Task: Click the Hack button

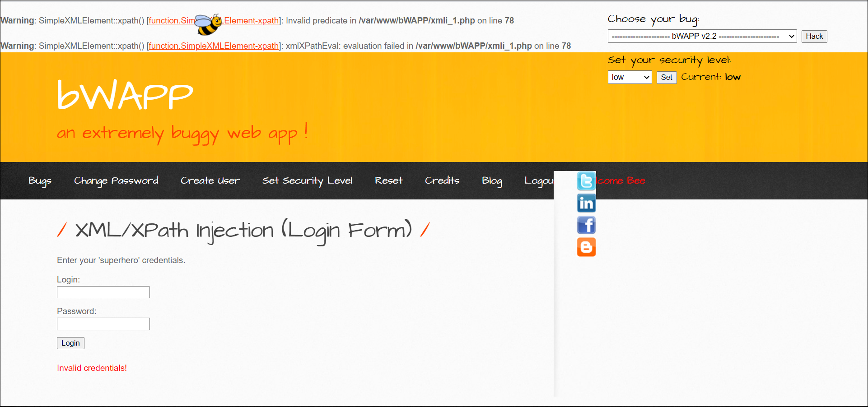Action: pyautogui.click(x=814, y=36)
